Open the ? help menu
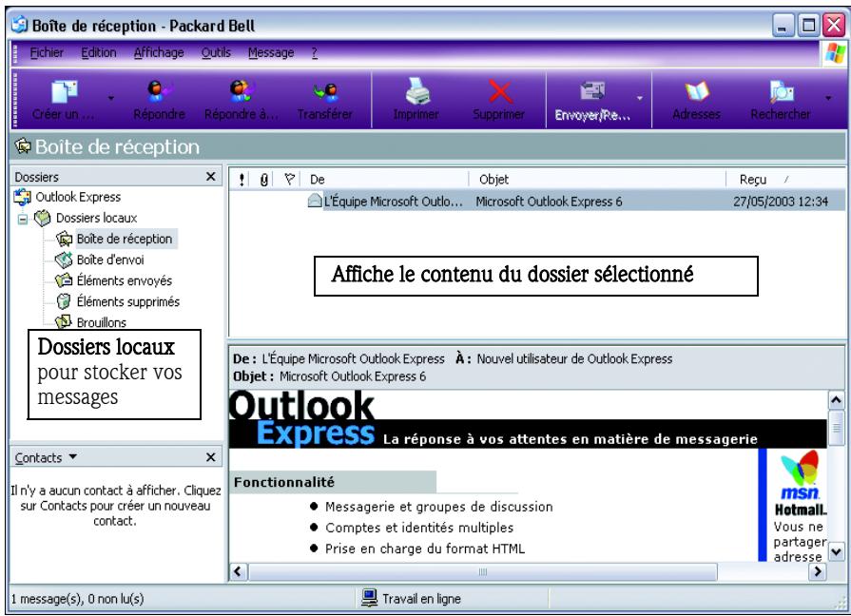Viewport: 851px width, 616px height. 314,52
